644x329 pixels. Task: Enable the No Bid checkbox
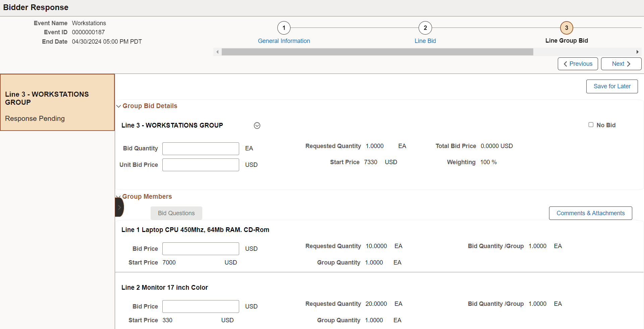tap(591, 125)
